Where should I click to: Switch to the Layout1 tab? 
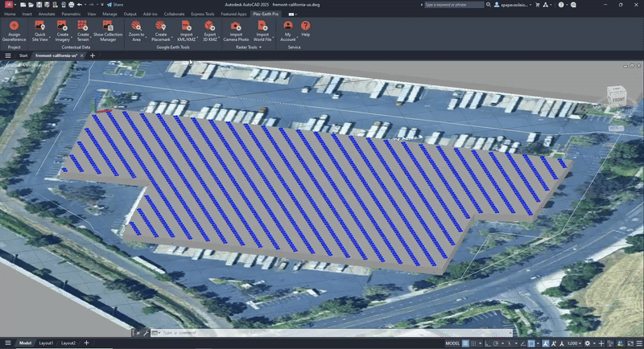pyautogui.click(x=46, y=343)
